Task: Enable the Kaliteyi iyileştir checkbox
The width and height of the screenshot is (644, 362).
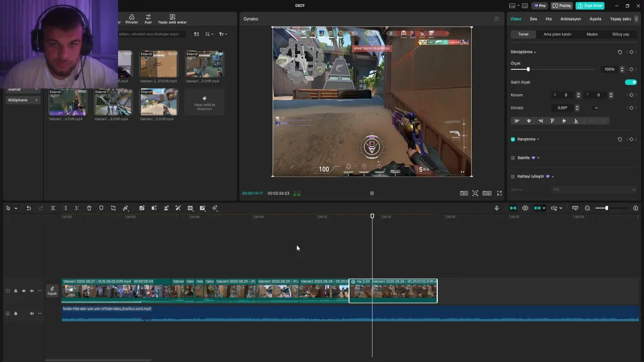Action: [513, 176]
